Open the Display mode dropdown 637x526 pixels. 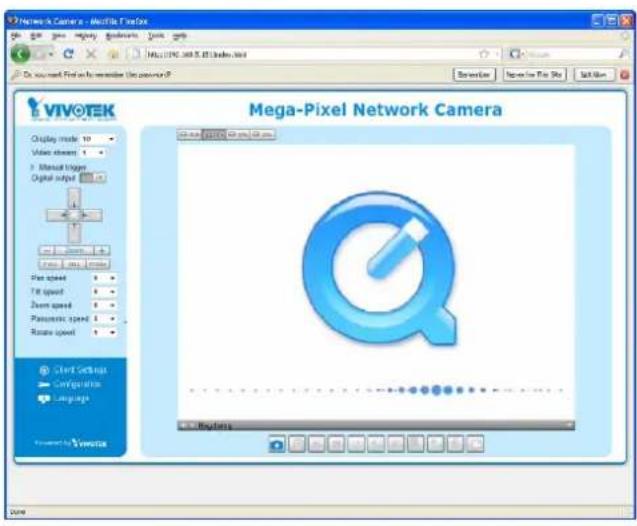(98, 139)
